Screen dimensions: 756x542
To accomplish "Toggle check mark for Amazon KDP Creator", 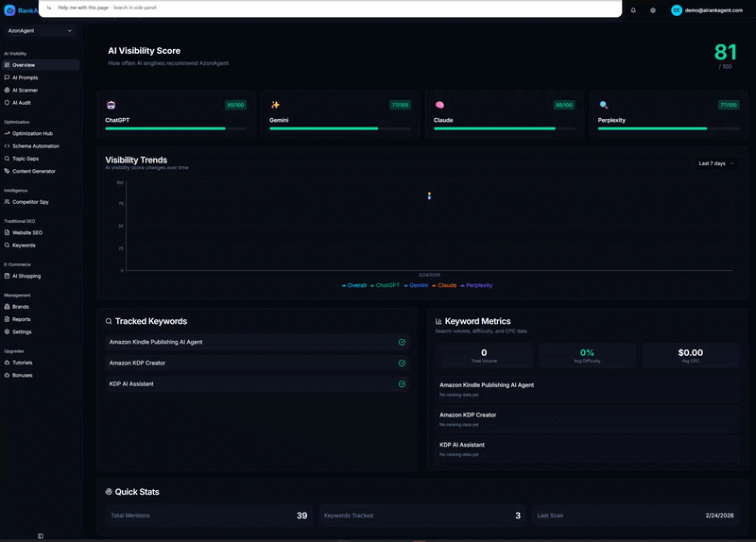I will coord(402,363).
